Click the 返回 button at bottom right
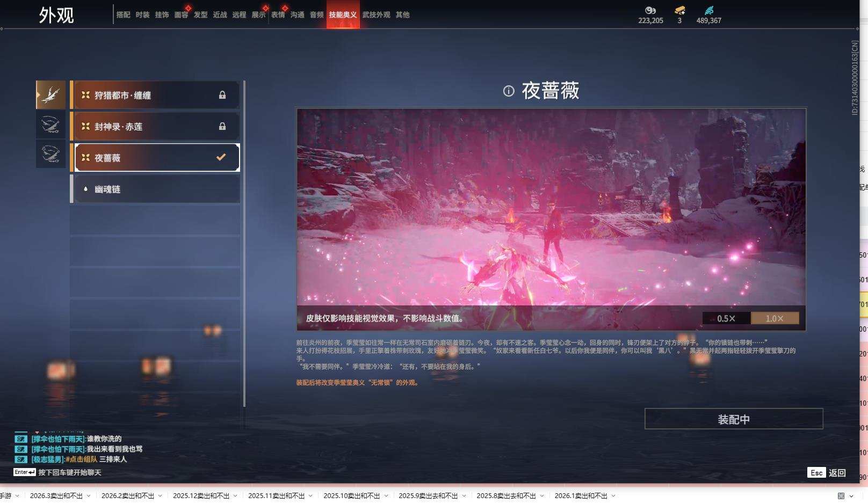Image resolution: width=868 pixels, height=504 pixels. 836,472
